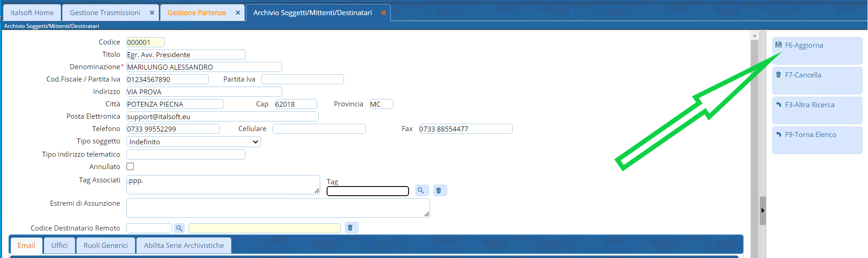Close Archivio Soggetti/Mittenti/Destinatari tab

pos(384,13)
